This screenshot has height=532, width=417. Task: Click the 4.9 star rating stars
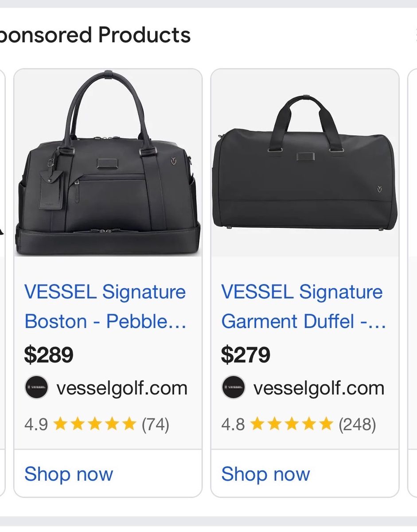(94, 424)
